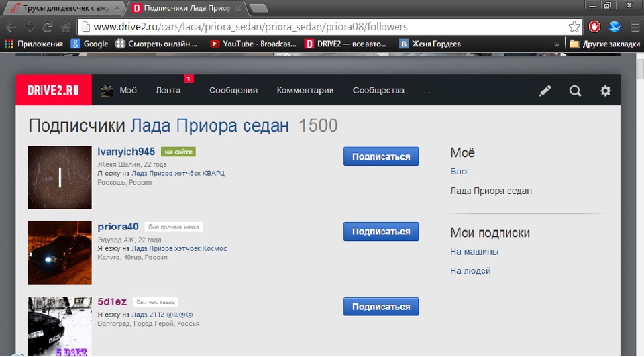This screenshot has width=644, height=357.
Task: Open the Лента menu item
Action: 168,91
